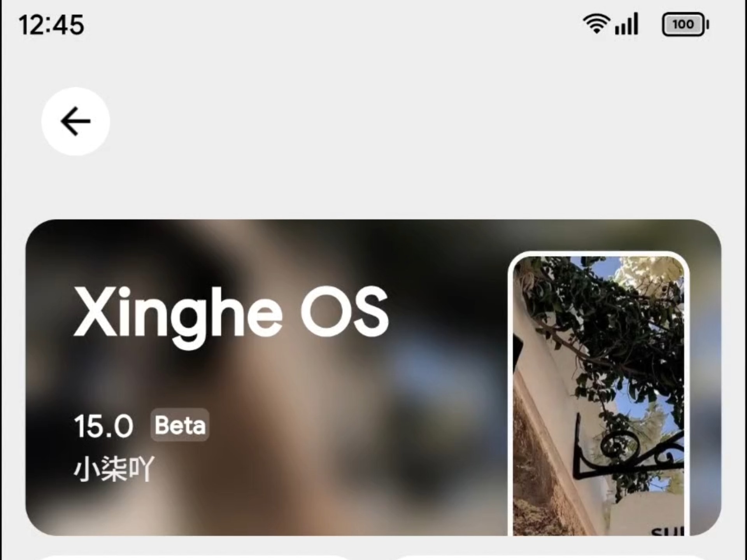Tap the 12:45 clock in status bar
This screenshot has height=560, width=747.
pos(51,25)
